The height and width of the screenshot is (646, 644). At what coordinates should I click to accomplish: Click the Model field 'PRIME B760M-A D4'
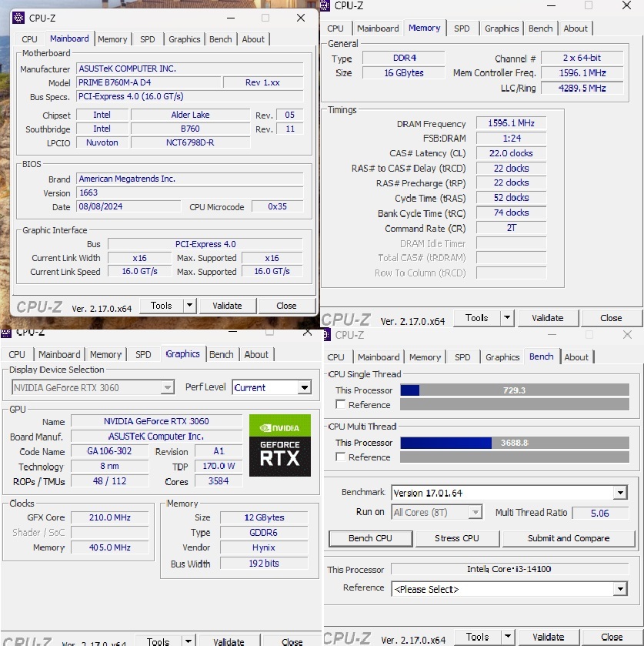pos(148,82)
